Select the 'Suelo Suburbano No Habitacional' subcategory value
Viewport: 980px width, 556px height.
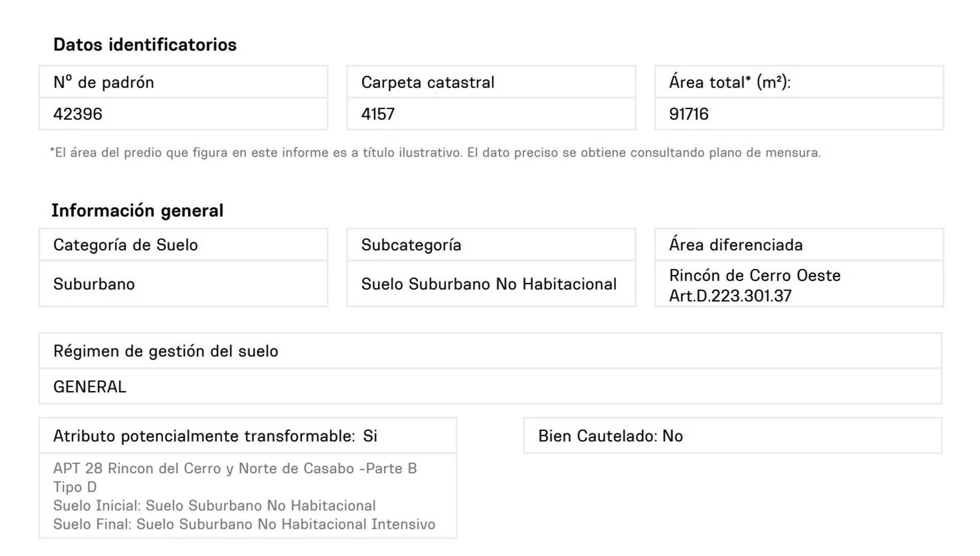coord(488,284)
